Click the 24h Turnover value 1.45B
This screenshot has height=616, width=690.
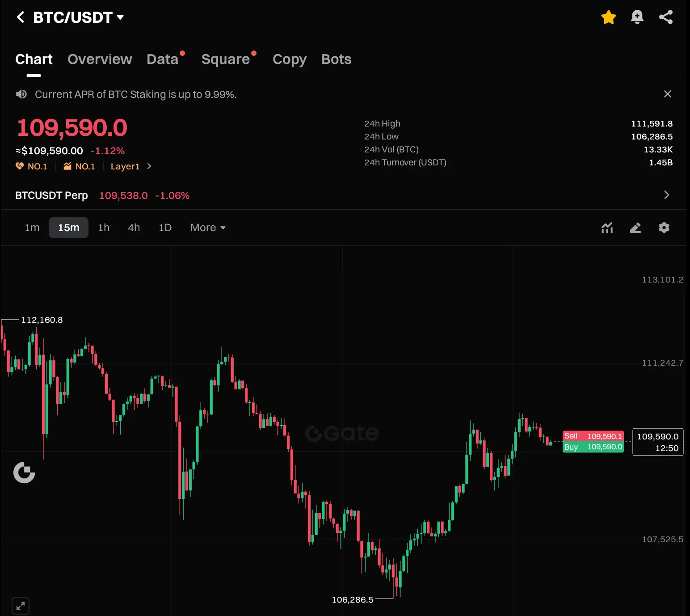click(x=661, y=162)
